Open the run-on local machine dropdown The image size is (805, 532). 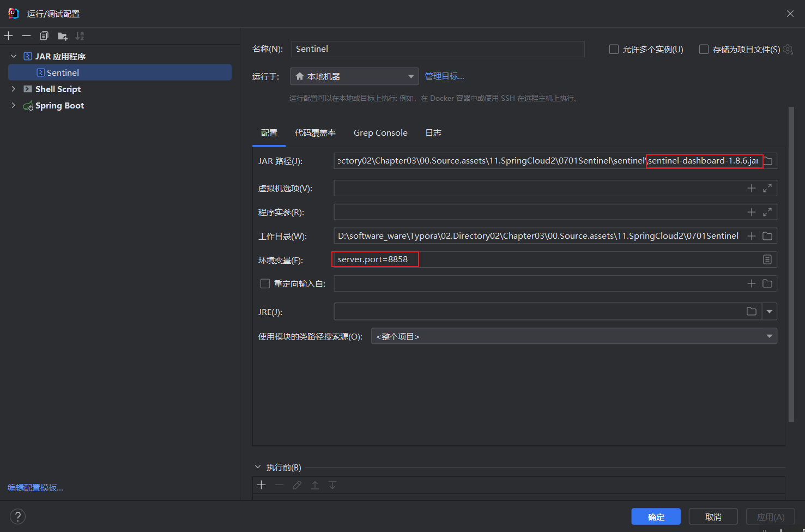click(x=354, y=76)
